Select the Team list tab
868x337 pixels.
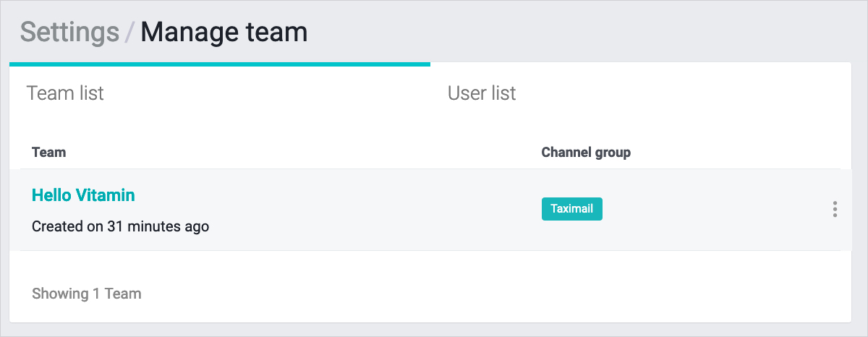(x=65, y=93)
